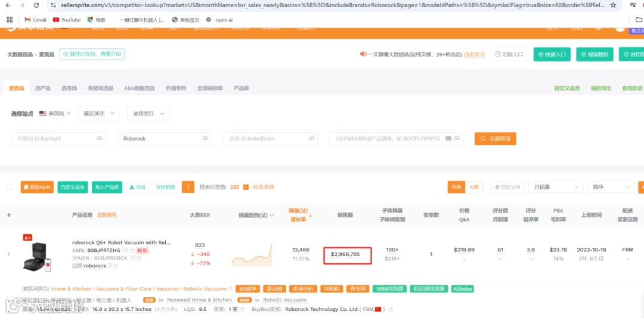This screenshot has height=318, width=644.
Task: Copy ASIN B0BJPRTZHG with the copy icon
Action: [125, 250]
